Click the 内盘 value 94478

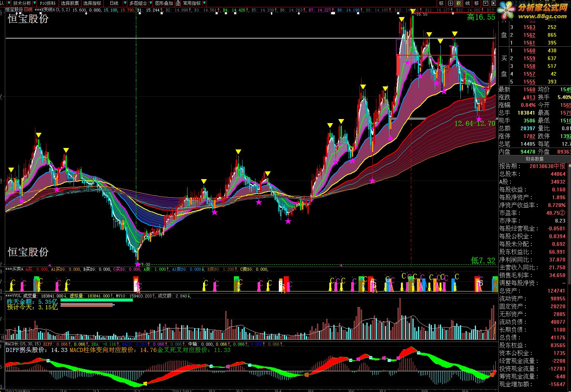tap(528, 152)
